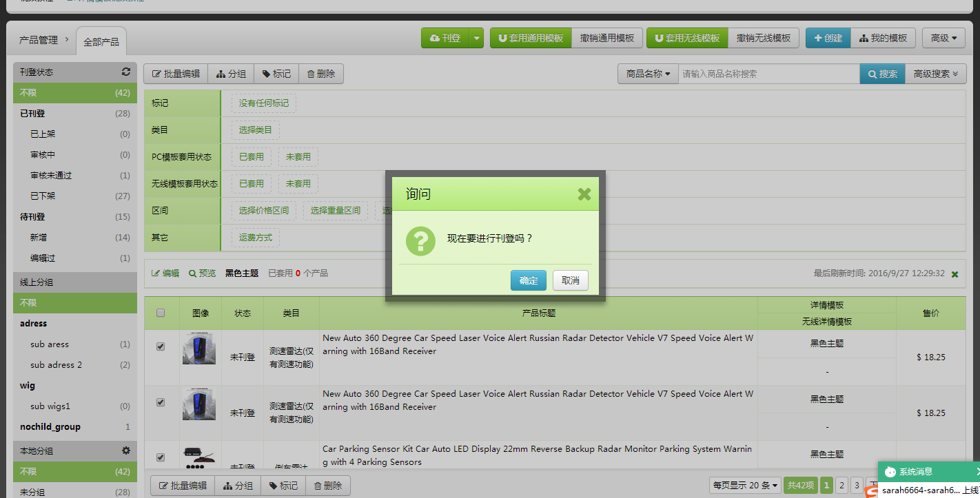Select 已套用 for 无线模板套用状态
980x498 pixels.
point(252,184)
